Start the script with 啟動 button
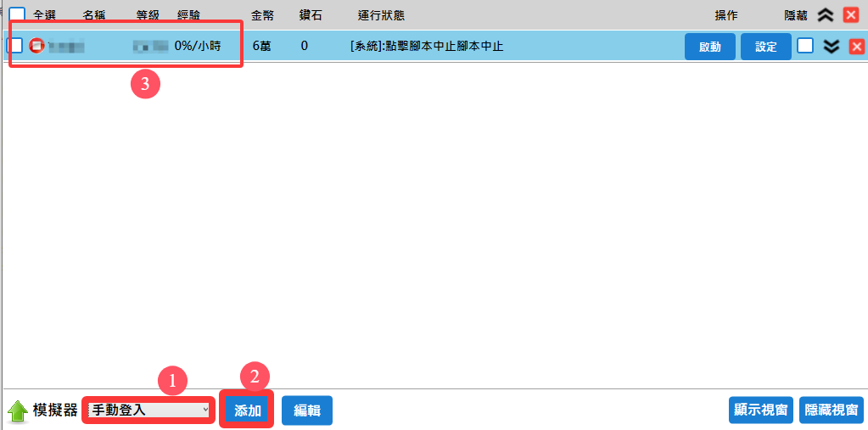Viewport: 868px width, 430px height. (x=710, y=47)
